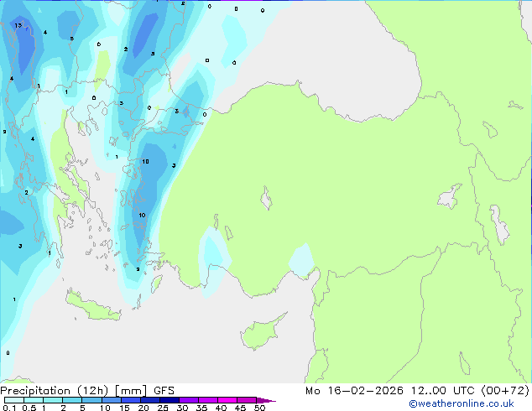Pick the 45–50 mm legend swatch
532x411 pixels.
[x=247, y=400]
